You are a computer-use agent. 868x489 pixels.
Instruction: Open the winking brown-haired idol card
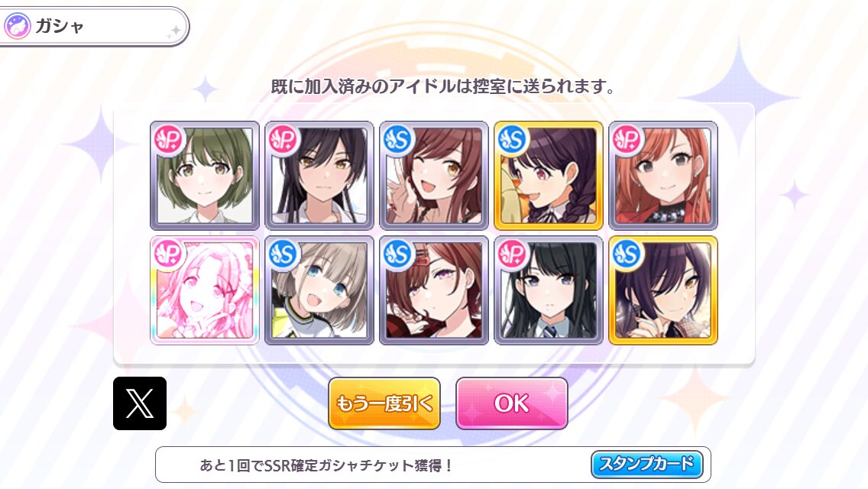(x=434, y=176)
